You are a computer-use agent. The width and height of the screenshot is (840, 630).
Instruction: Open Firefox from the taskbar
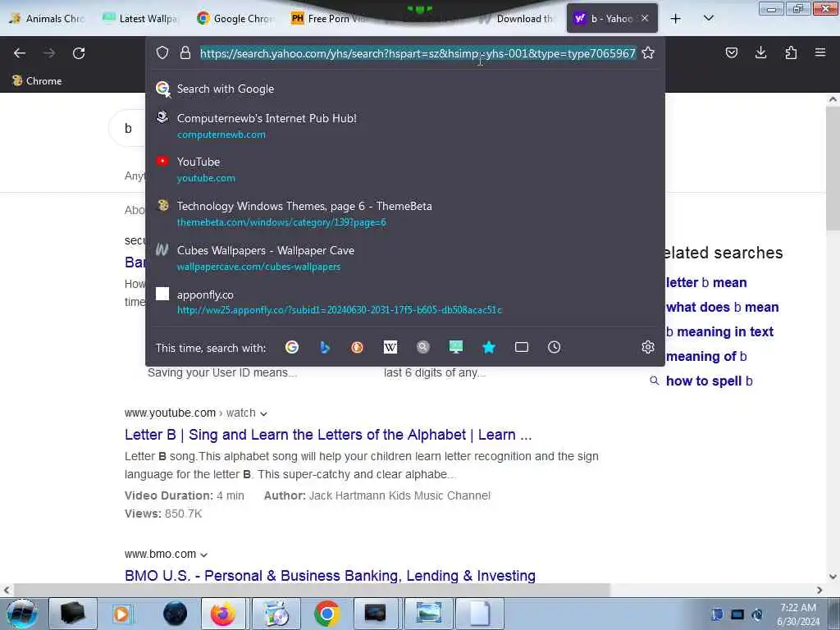(223, 614)
